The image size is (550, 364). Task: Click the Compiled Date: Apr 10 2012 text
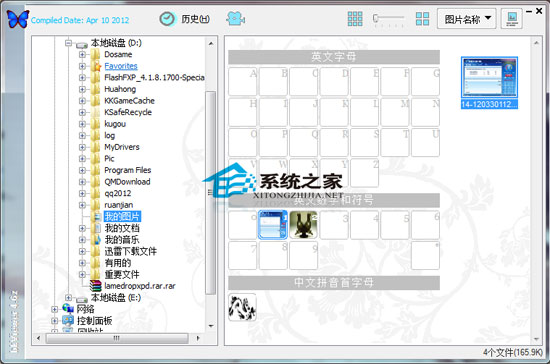pyautogui.click(x=80, y=20)
